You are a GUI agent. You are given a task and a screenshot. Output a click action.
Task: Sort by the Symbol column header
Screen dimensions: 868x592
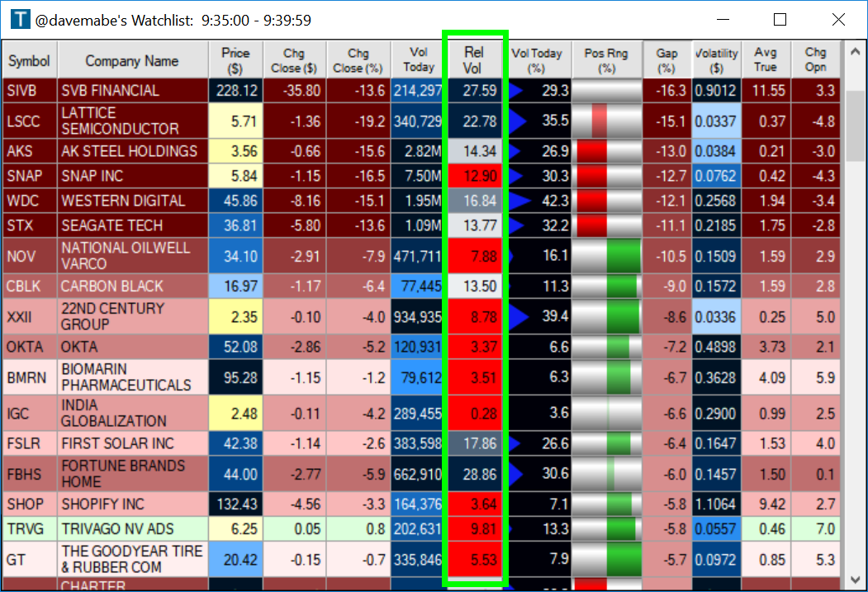coord(30,60)
